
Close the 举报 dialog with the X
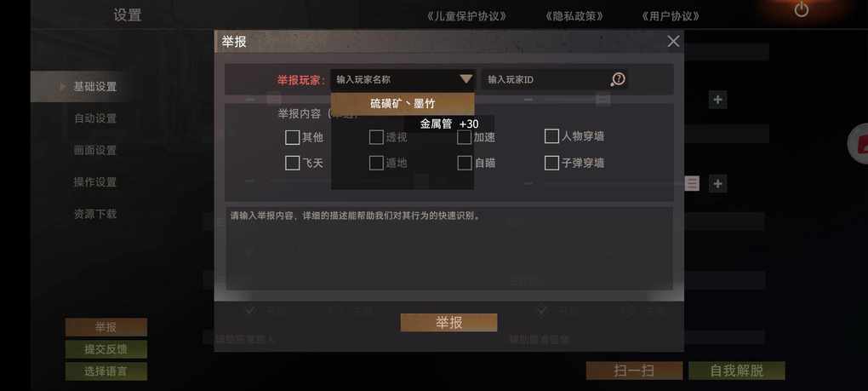pyautogui.click(x=673, y=42)
